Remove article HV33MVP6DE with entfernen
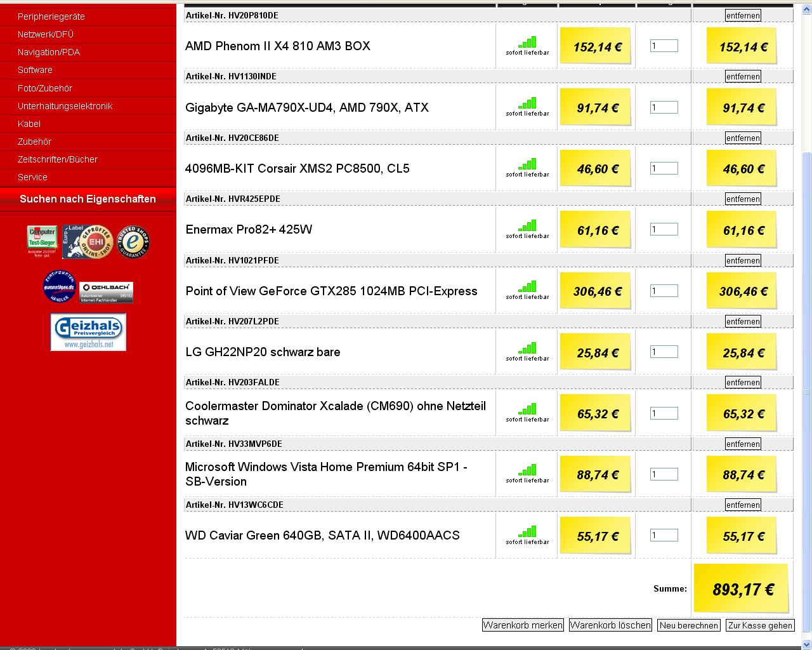Viewport: 812px width, 650px height. 743,444
